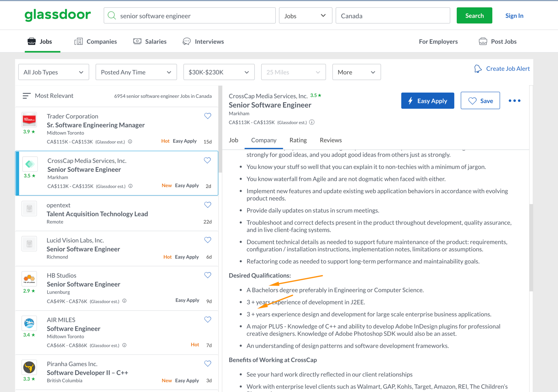Click the job details vertical scrollbar
Image resolution: width=558 pixels, height=392 pixels.
tap(531, 248)
